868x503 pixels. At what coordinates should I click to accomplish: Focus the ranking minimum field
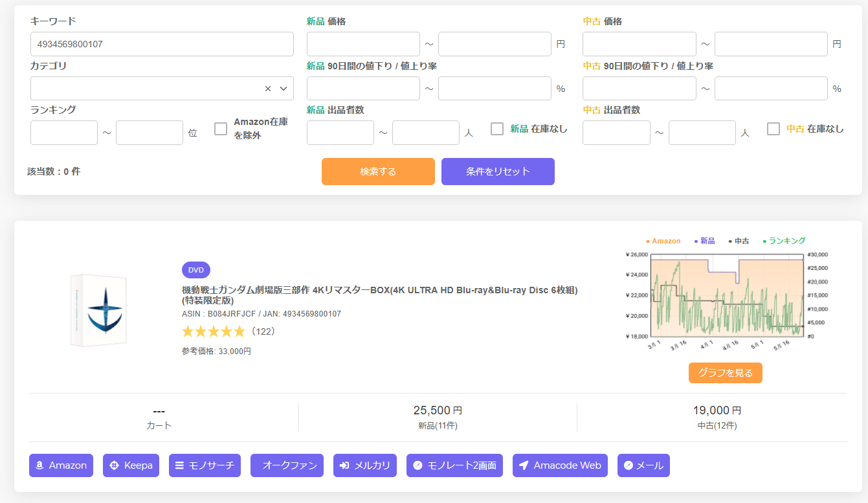tap(64, 133)
